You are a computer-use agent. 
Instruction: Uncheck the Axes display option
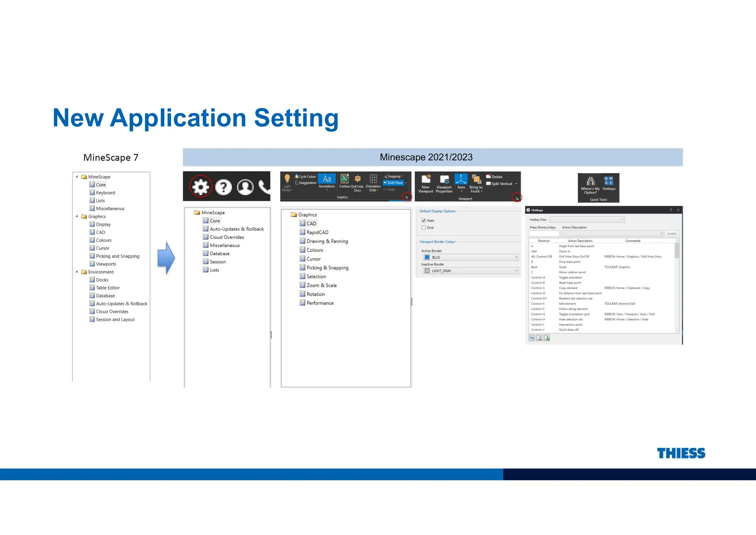(424, 221)
